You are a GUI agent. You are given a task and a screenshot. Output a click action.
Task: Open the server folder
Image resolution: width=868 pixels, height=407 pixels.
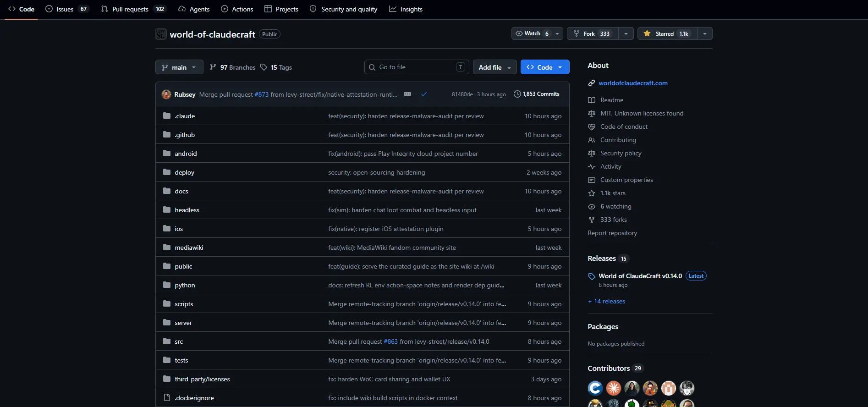tap(183, 323)
